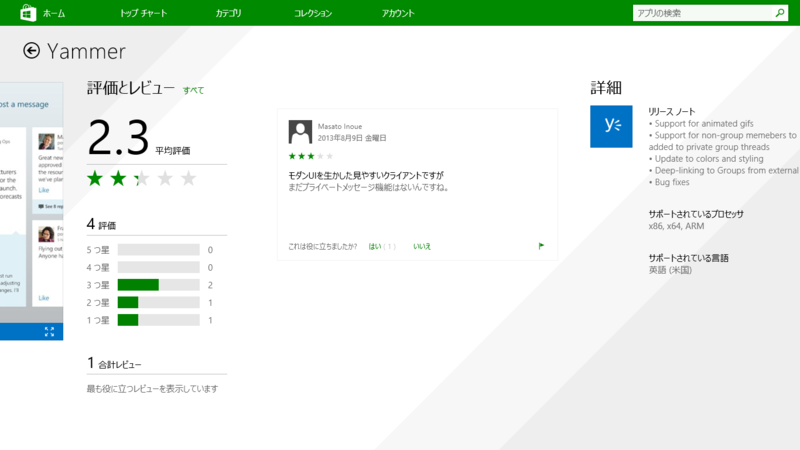
Task: Open the アカウント menu
Action: click(x=398, y=13)
